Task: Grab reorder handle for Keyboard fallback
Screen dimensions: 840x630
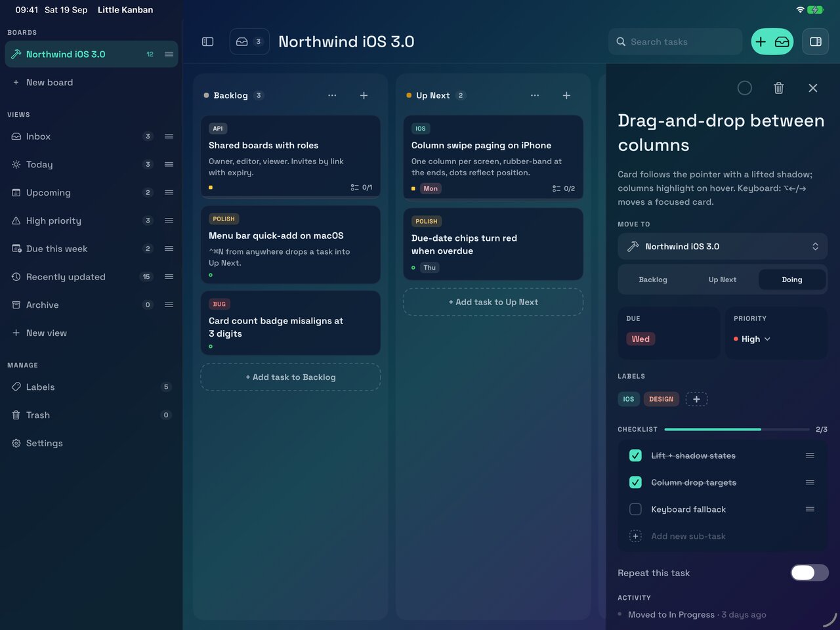Action: pos(810,509)
